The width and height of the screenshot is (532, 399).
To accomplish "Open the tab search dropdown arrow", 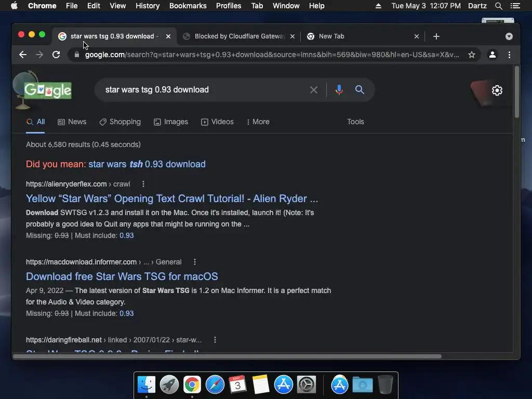I will coord(509,36).
